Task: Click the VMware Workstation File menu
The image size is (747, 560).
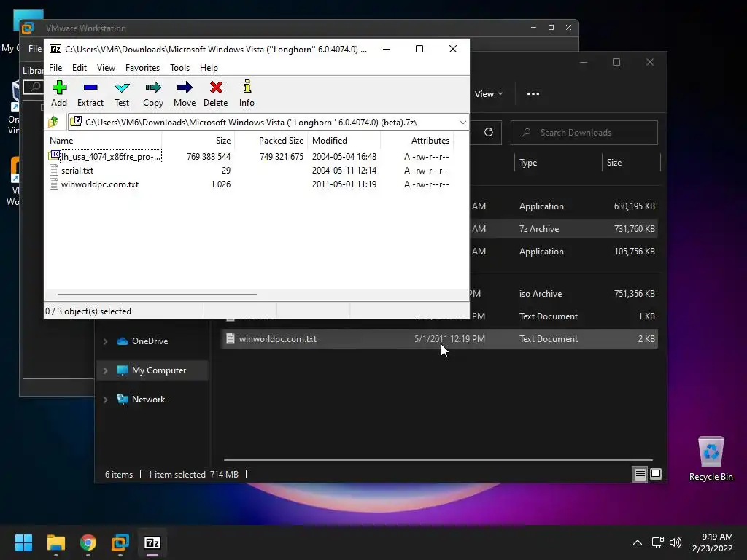Action: click(34, 49)
